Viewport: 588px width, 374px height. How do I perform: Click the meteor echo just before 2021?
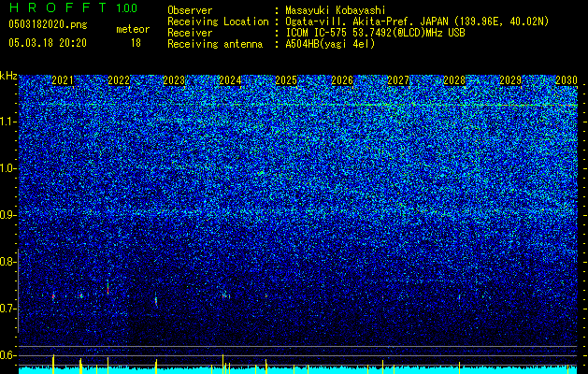coord(53,296)
